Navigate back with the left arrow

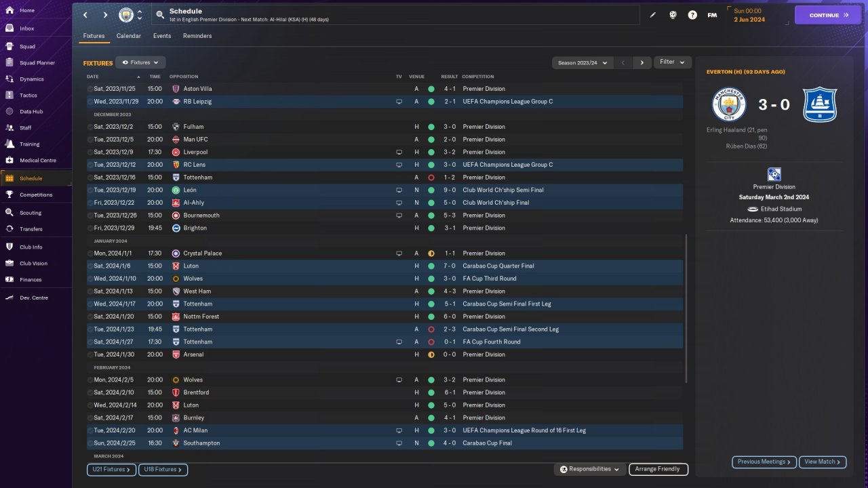(85, 15)
